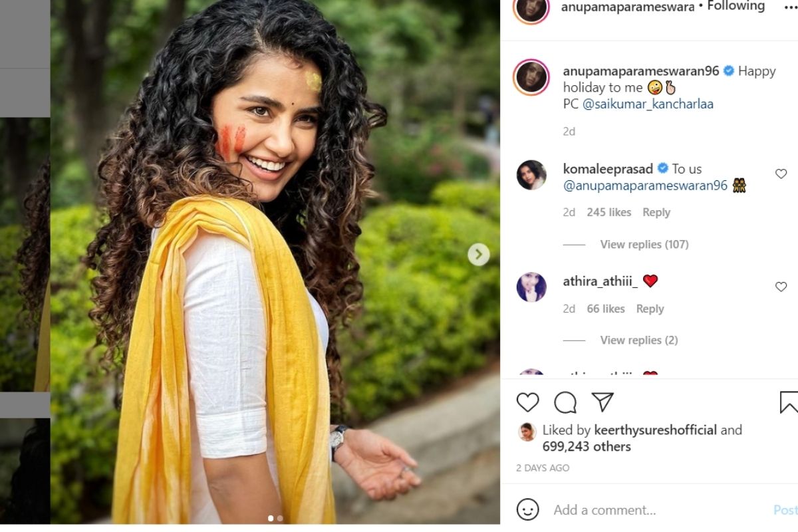Save post with bookmark icon
Screen dimensions: 798x532
click(x=789, y=402)
